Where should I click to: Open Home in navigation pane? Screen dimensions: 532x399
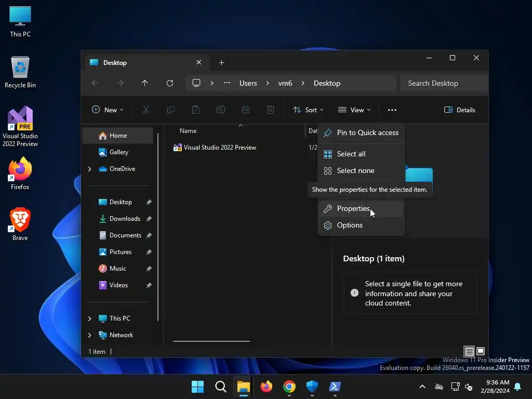(x=118, y=136)
